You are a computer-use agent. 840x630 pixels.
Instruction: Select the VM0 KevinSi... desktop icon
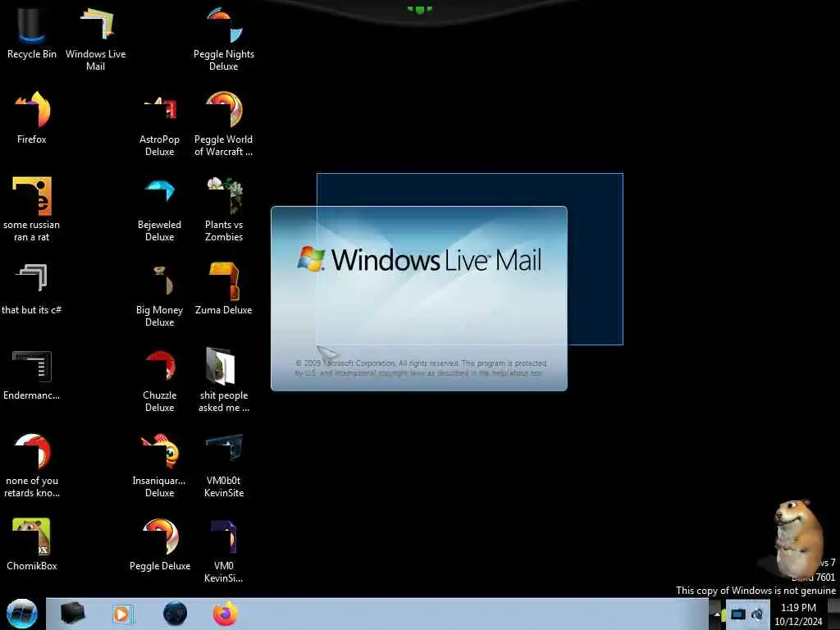click(x=224, y=550)
